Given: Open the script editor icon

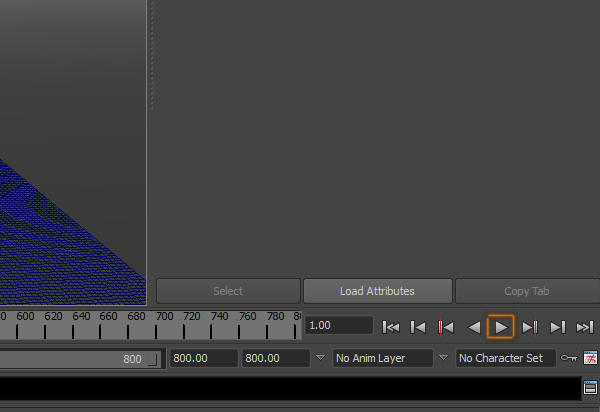Looking at the screenshot, I should (x=590, y=388).
